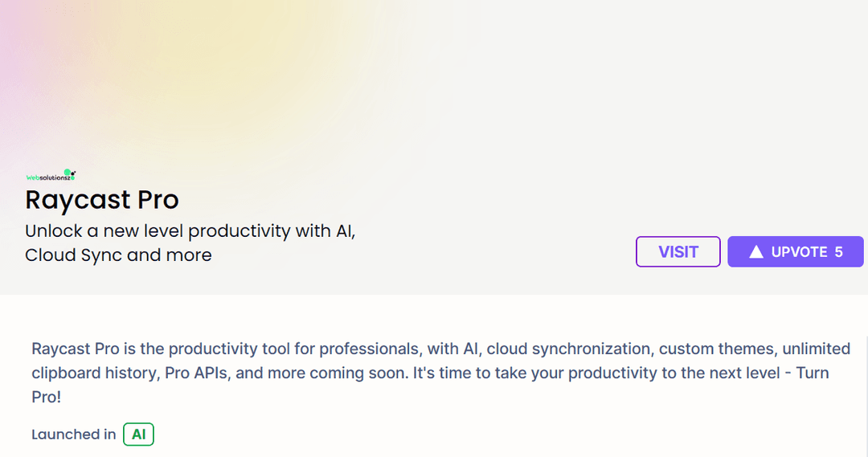Click the Raycast Pro description paragraph
Image resolution: width=868 pixels, height=457 pixels.
[x=440, y=373]
